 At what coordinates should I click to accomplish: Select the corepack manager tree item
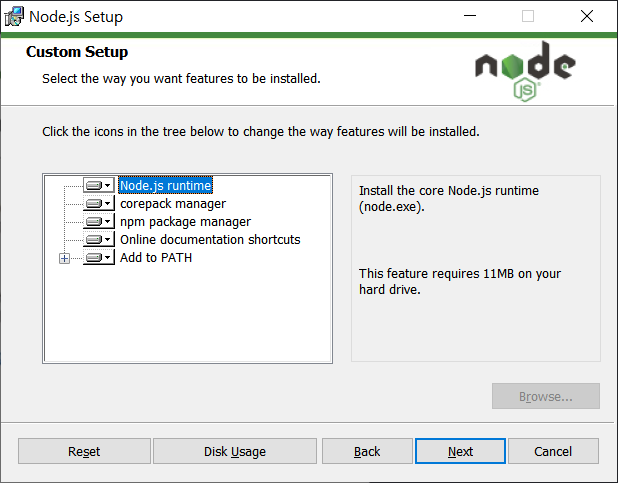[173, 203]
